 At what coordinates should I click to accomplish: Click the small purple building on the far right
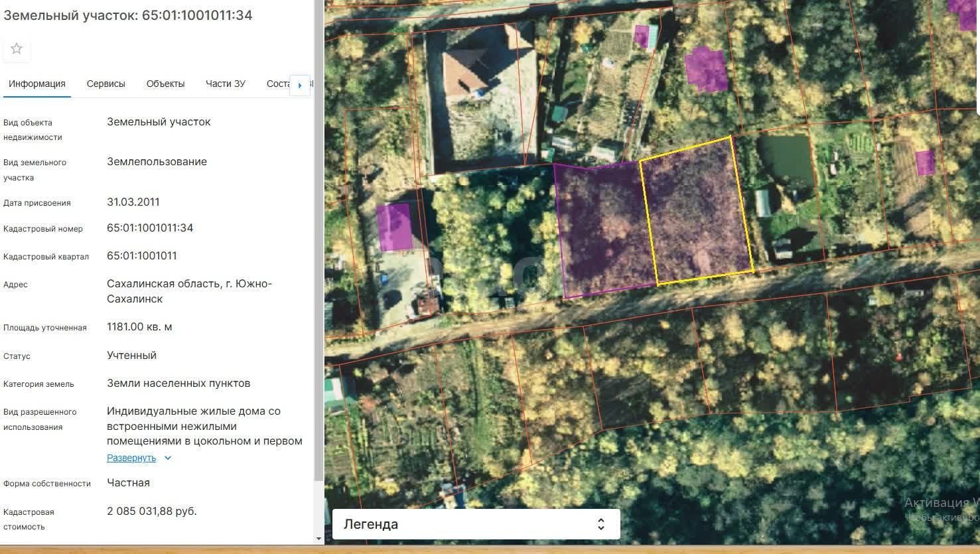(925, 163)
